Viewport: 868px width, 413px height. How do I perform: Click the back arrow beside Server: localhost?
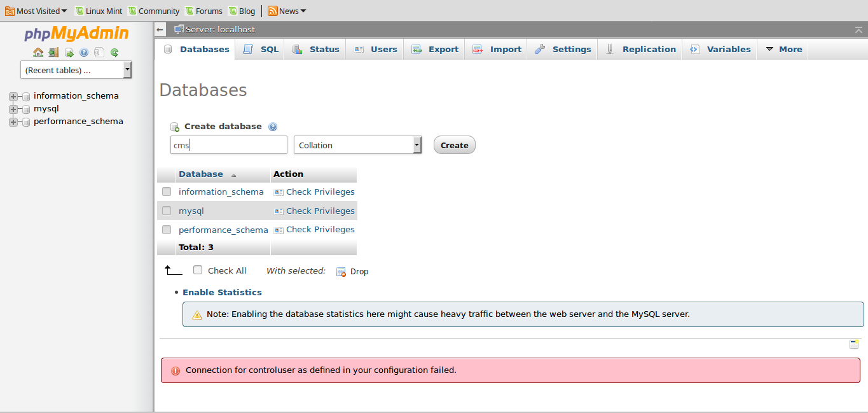pyautogui.click(x=160, y=30)
